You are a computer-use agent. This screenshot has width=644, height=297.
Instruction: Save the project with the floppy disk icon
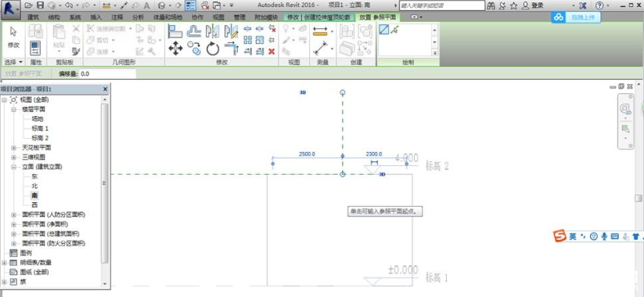click(40, 5)
